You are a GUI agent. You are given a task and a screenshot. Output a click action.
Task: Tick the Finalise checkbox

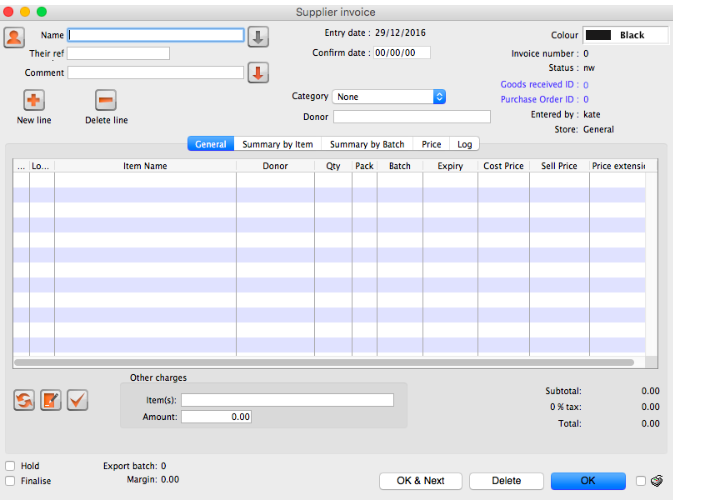pos(10,481)
